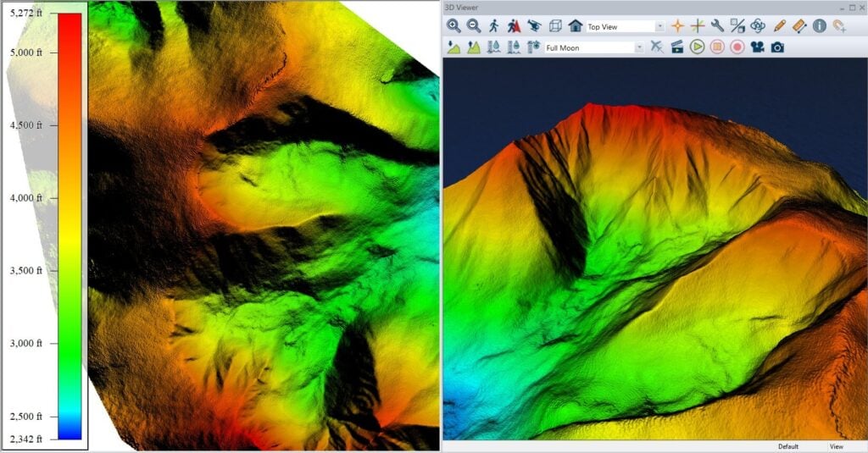
Task: Play the fly-through with green play button
Action: click(697, 47)
